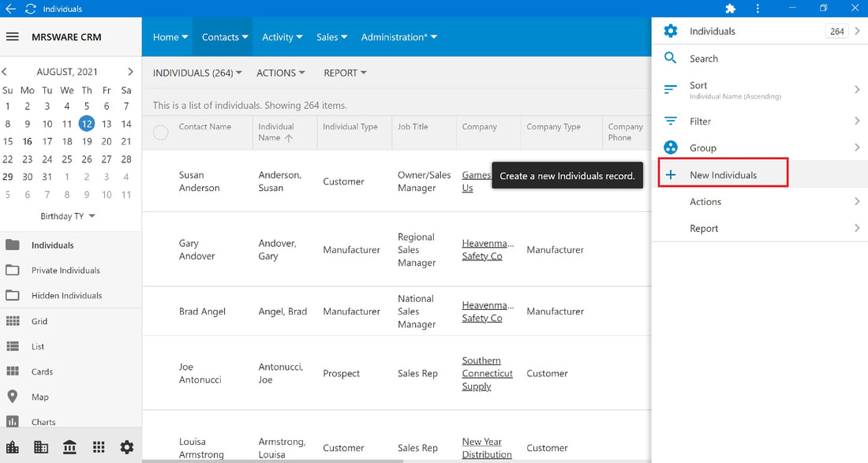868x463 pixels.
Task: Open INDIVIDUALS (264) dropdown
Action: click(197, 73)
